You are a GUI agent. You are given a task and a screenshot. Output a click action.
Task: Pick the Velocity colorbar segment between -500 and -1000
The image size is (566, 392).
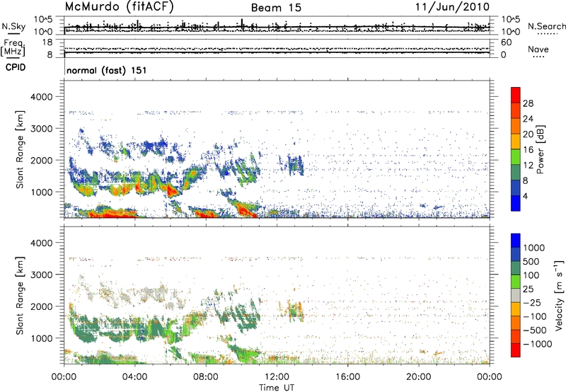tap(516, 336)
